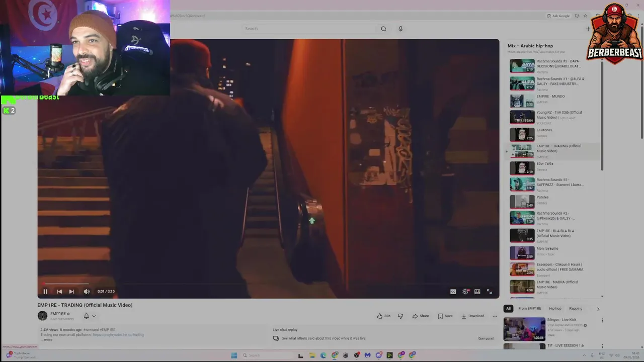This screenshot has width=644, height=362.
Task: Pause the video playback
Action: (x=45, y=292)
